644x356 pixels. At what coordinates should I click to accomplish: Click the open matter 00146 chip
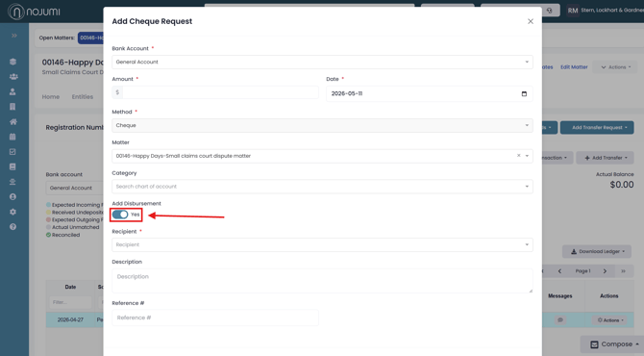(90, 38)
